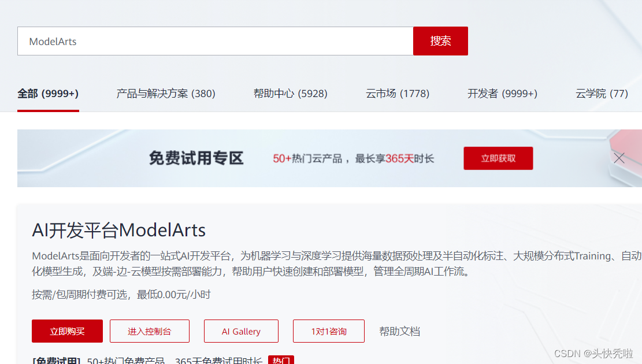
Task: Click the 立即购买 button
Action: tap(67, 331)
